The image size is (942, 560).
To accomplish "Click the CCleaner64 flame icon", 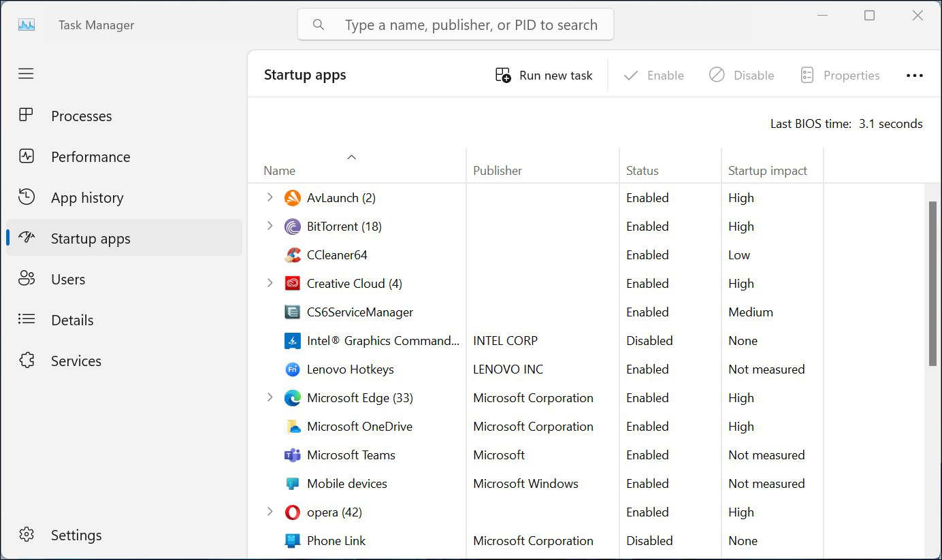I will [x=293, y=254].
